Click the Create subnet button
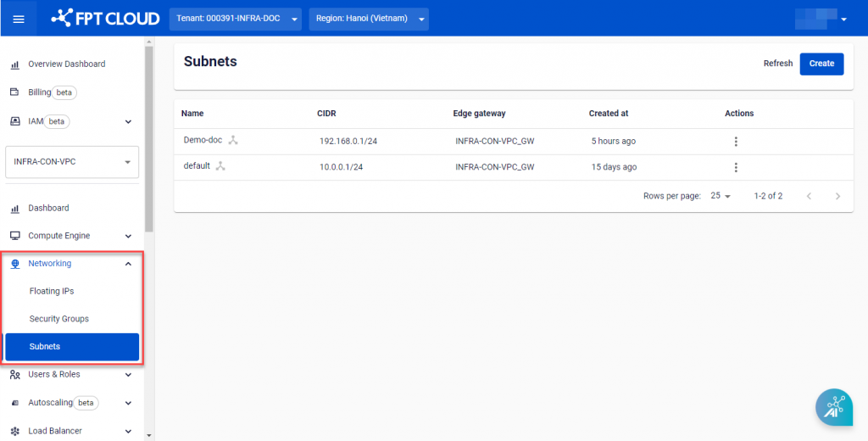The width and height of the screenshot is (868, 441). (x=821, y=64)
